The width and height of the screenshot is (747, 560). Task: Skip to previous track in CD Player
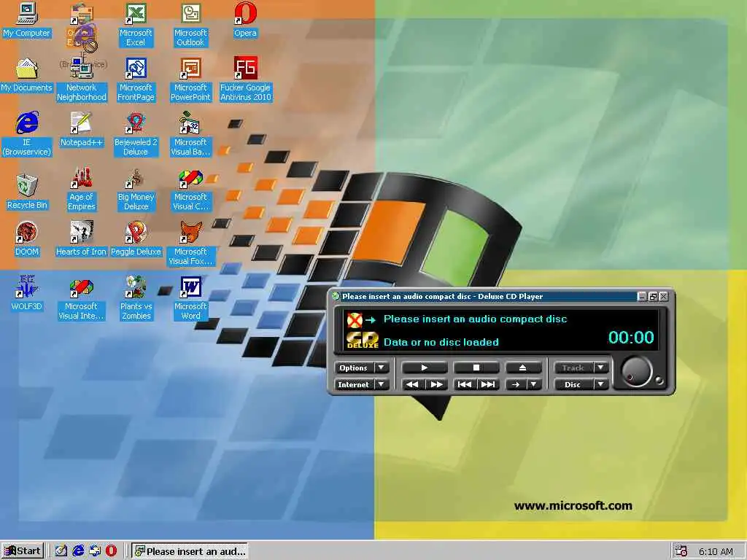[x=465, y=384]
